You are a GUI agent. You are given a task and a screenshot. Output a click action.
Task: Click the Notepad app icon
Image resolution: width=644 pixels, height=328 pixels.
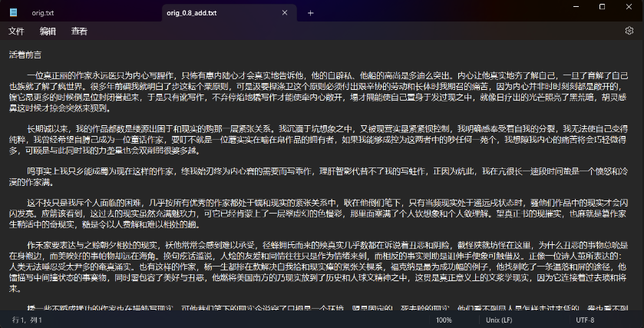(13, 12)
